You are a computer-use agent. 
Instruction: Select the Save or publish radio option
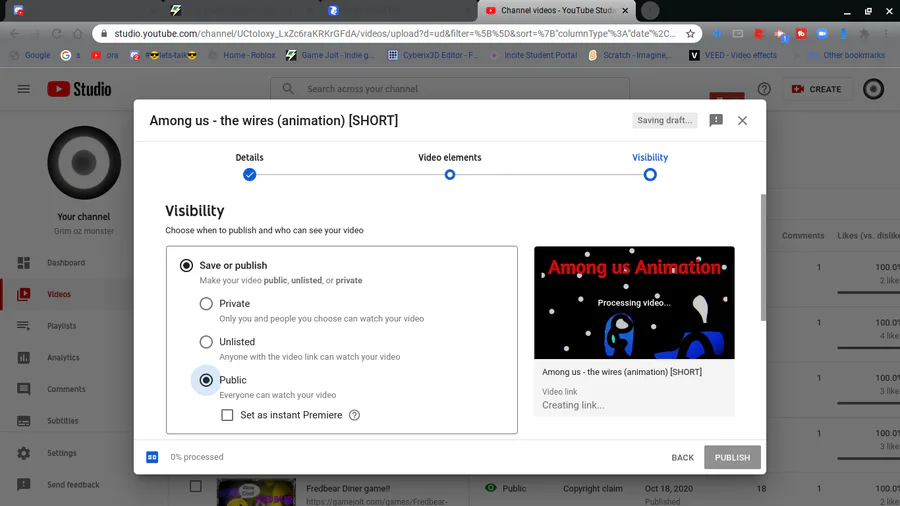[186, 266]
